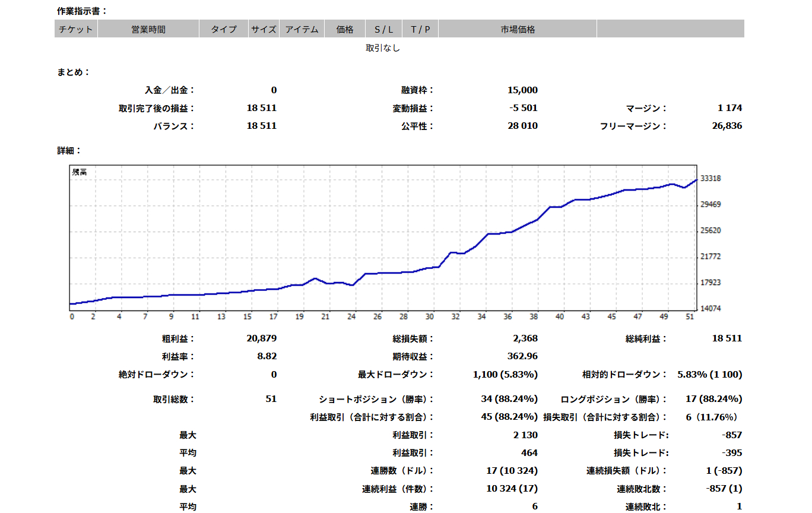812x513 pixels.
Task: Click the 公平性 value 28 010
Action: [524, 126]
